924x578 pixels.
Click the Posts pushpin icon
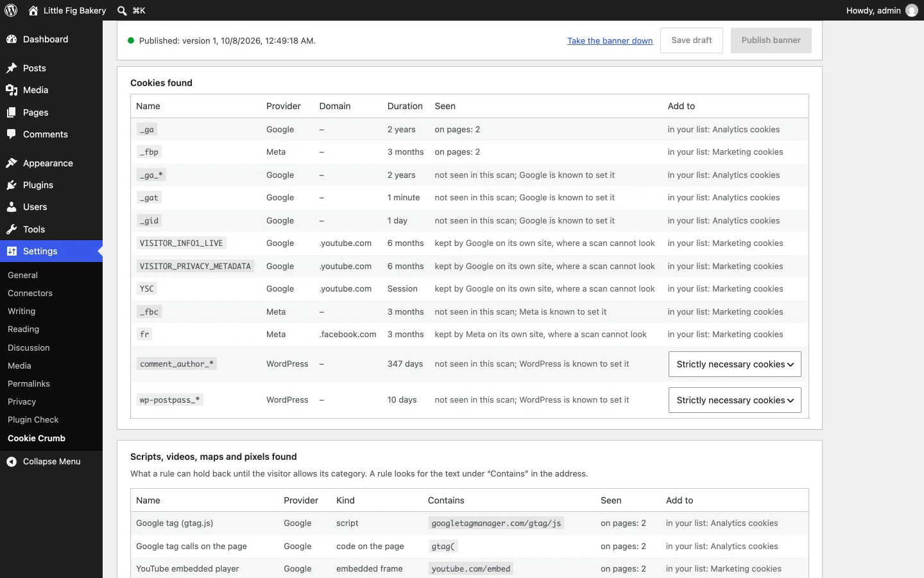click(12, 68)
